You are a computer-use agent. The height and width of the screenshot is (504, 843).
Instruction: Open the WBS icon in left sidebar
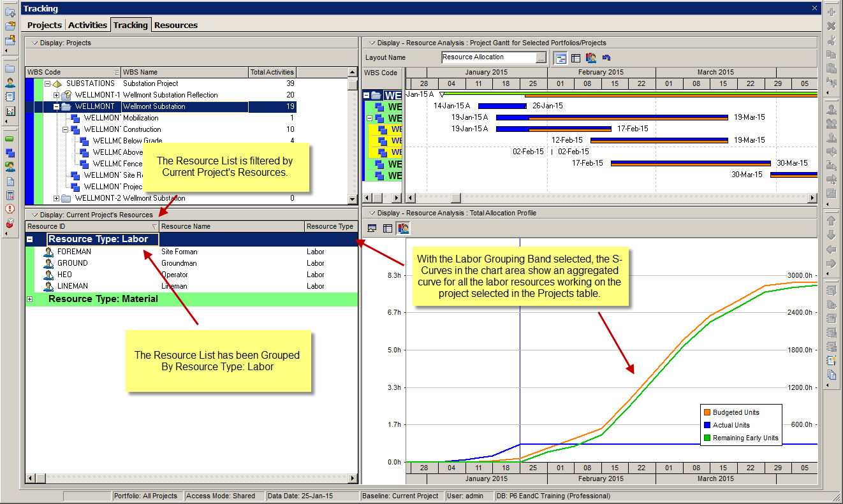click(x=10, y=152)
